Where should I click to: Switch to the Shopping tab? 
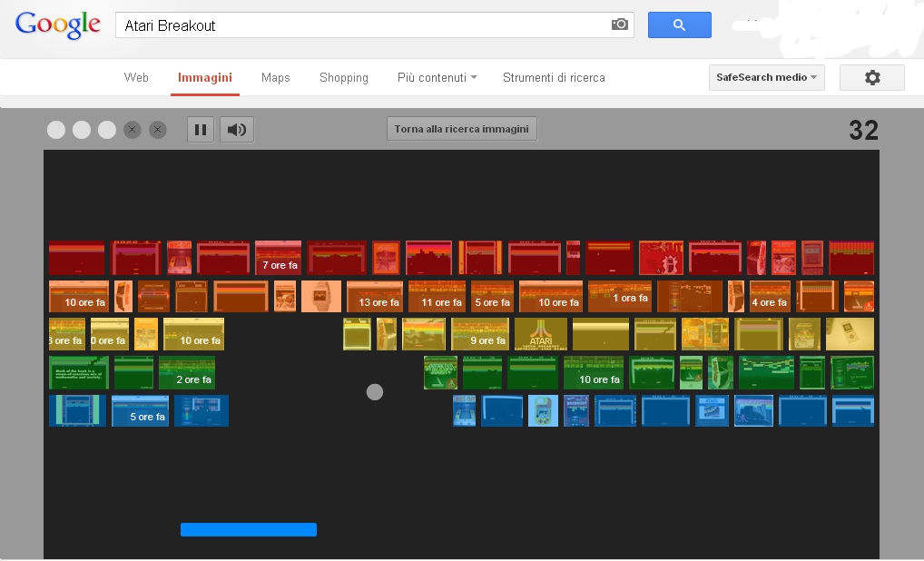coord(344,77)
